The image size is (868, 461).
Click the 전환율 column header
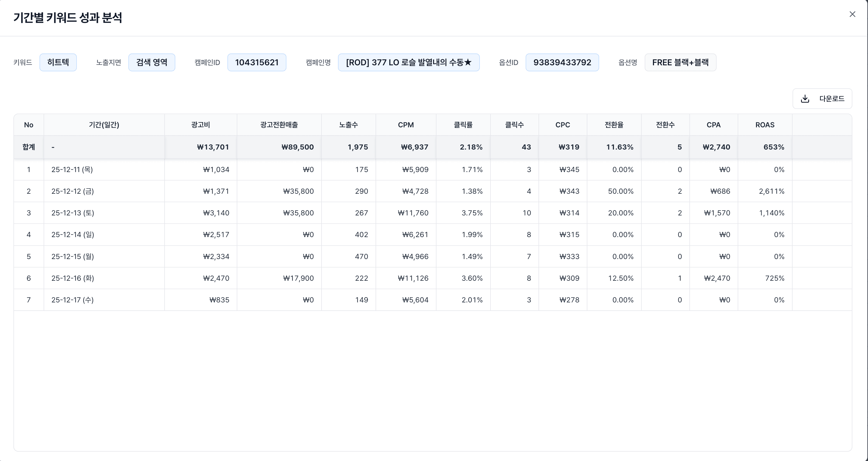point(614,125)
